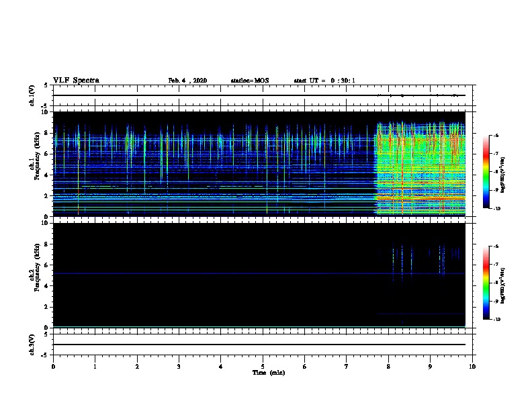Click time axis tick label "9"
Viewport: 532px width, 411px height.
pos(430,366)
